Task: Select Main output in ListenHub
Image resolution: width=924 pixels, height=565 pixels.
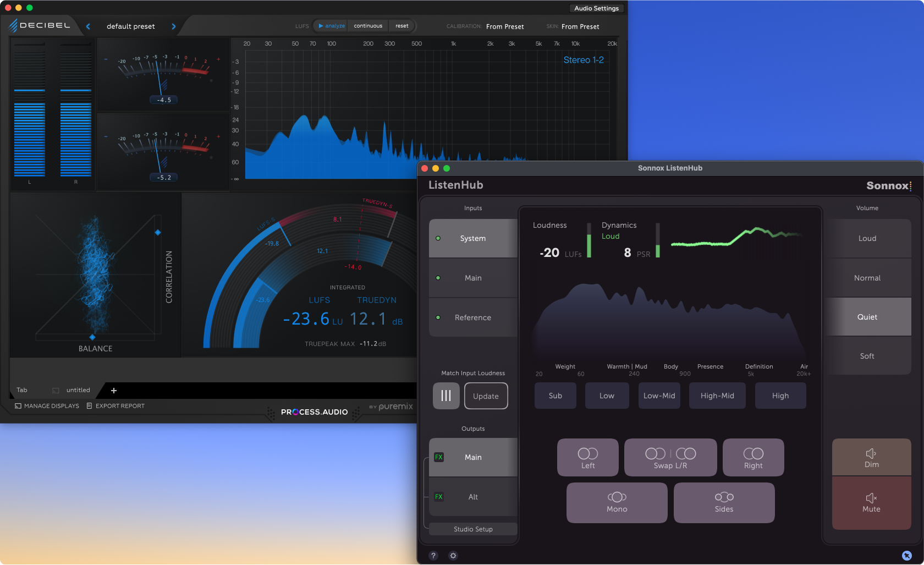Action: 473,457
